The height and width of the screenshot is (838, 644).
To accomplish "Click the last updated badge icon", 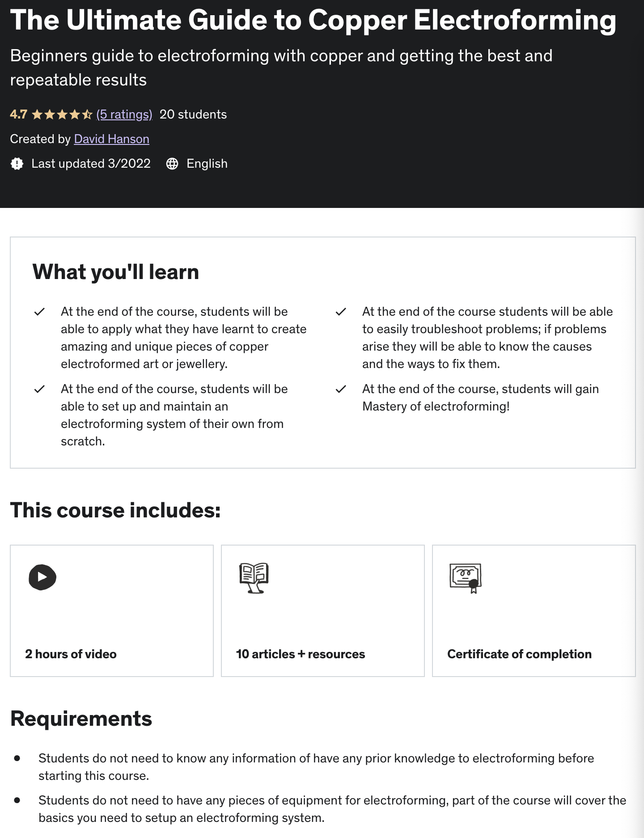I will pos(17,164).
